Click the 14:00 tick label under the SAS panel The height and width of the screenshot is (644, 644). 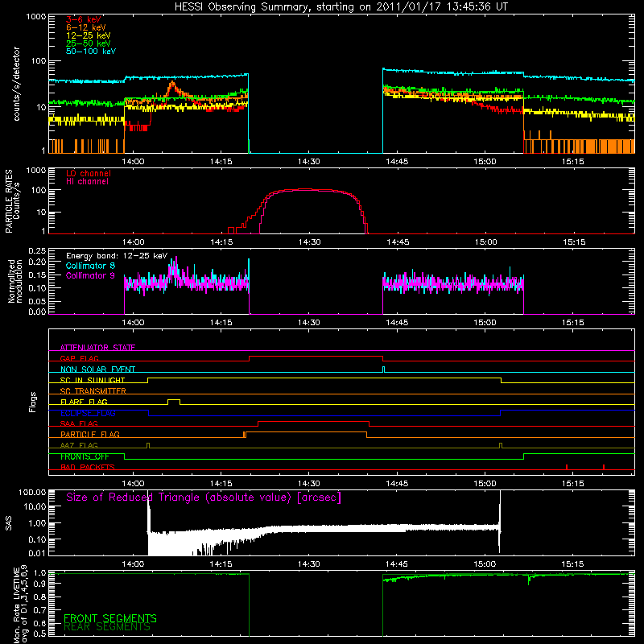point(133,564)
